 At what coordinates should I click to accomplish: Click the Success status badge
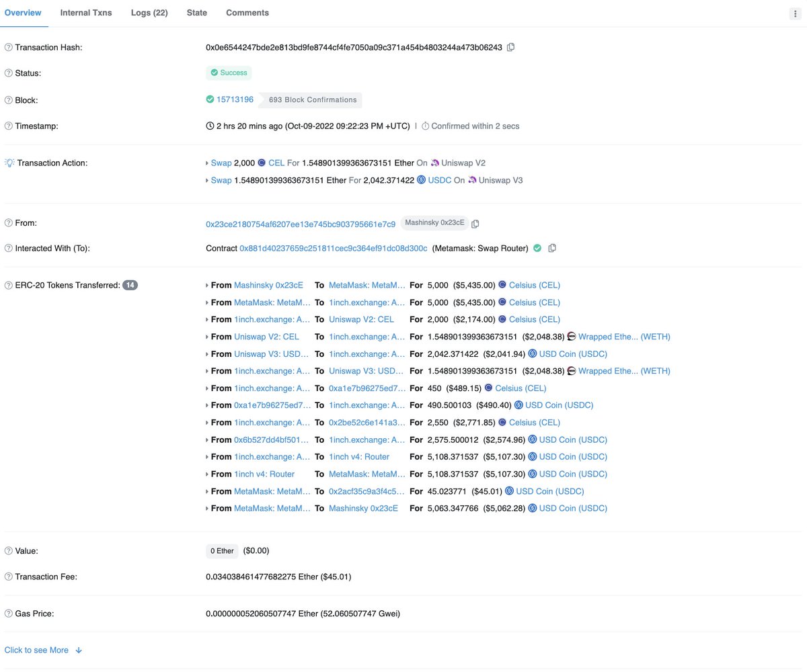[x=229, y=73]
